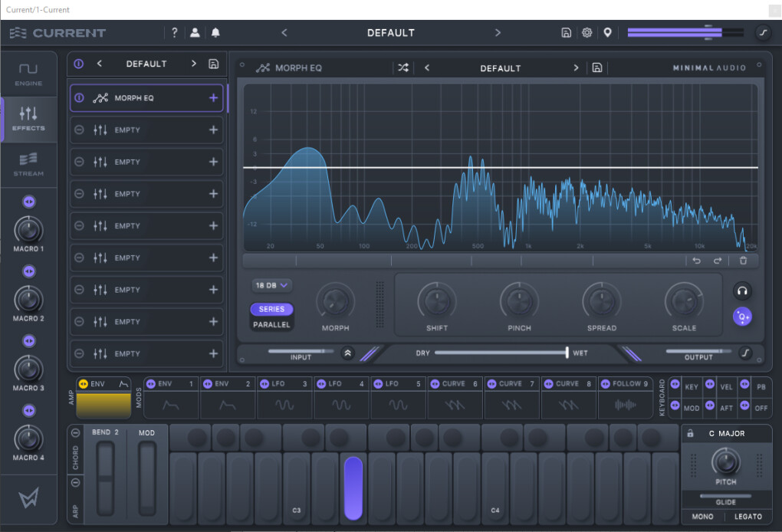Click the KEY keyboard mod source
The height and width of the screenshot is (532, 782).
click(x=692, y=387)
